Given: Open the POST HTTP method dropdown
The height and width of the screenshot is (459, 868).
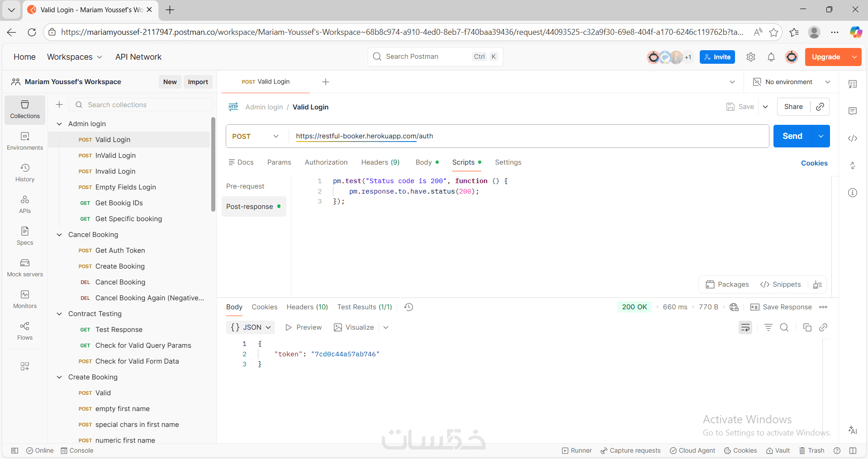Looking at the screenshot, I should [256, 136].
